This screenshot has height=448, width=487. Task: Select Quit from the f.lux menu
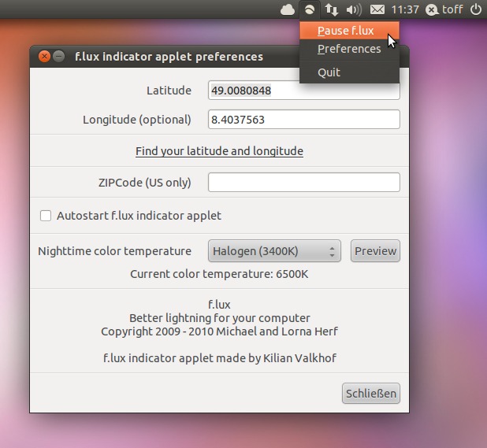(x=329, y=72)
